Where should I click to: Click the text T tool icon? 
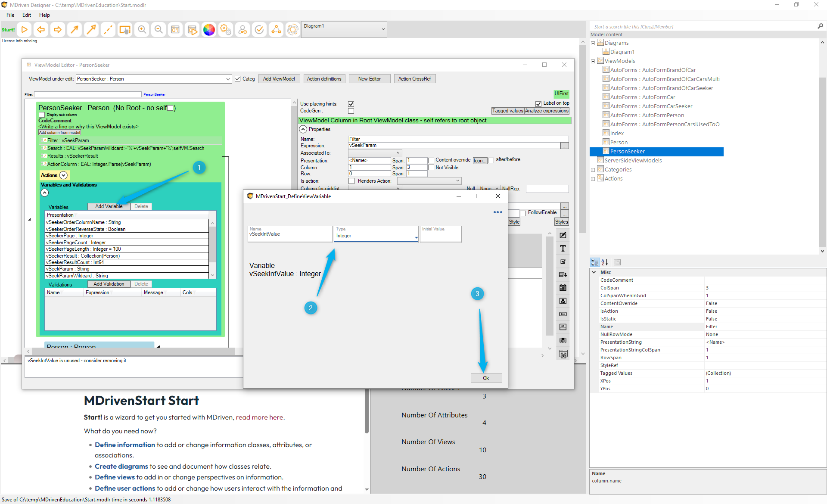point(563,249)
